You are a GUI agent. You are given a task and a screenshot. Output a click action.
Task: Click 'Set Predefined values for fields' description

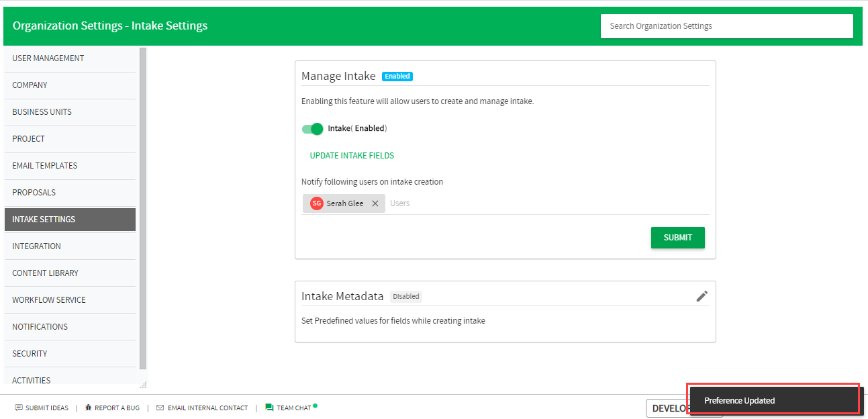point(393,321)
